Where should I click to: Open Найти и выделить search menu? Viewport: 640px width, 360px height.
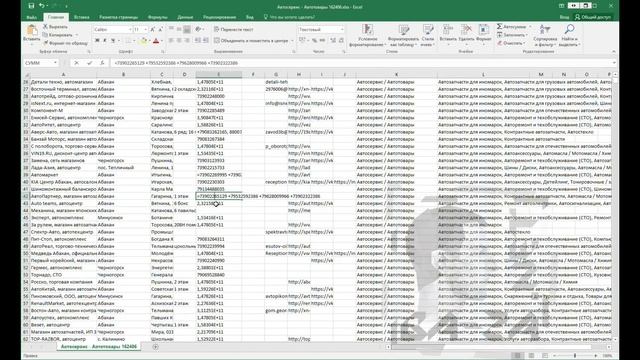[x=569, y=35]
